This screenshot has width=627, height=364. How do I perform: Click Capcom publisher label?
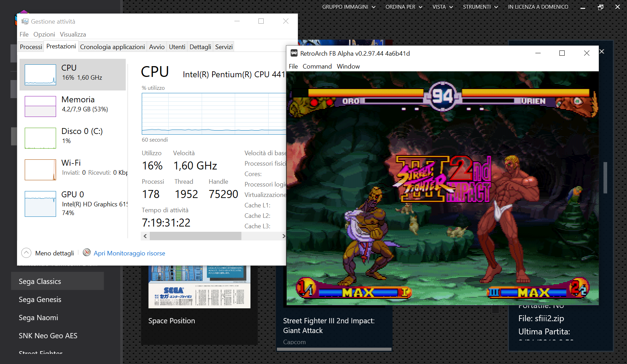(294, 342)
